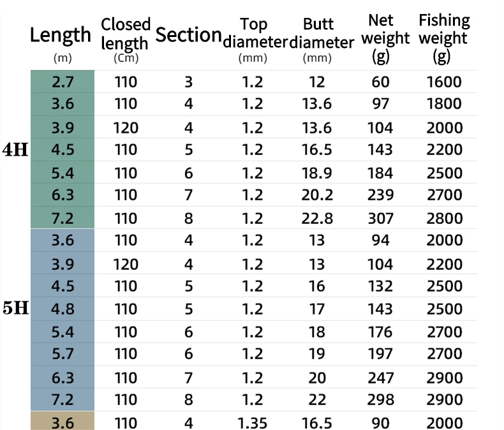Click the green 2.7 length cell
The width and height of the screenshot is (504, 430).
coord(63,82)
